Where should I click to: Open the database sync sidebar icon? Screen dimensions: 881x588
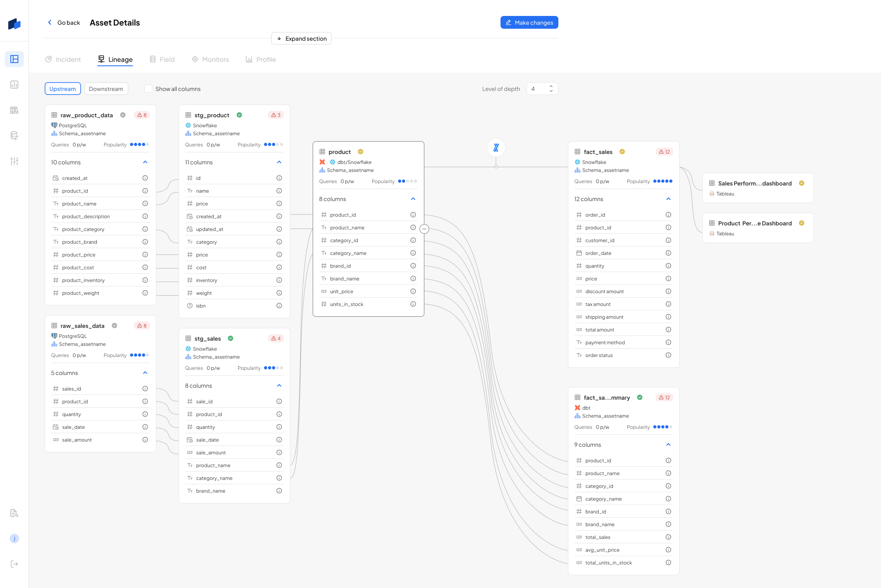[14, 136]
